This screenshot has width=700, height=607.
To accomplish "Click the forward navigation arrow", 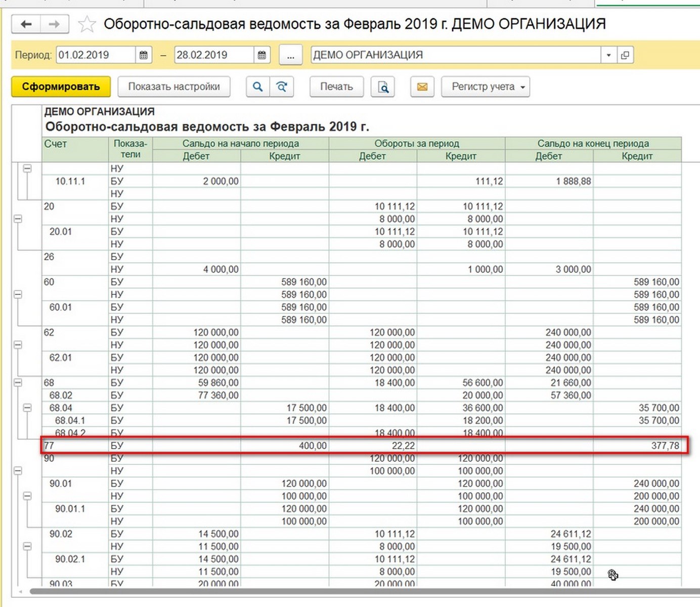I will tap(54, 24).
